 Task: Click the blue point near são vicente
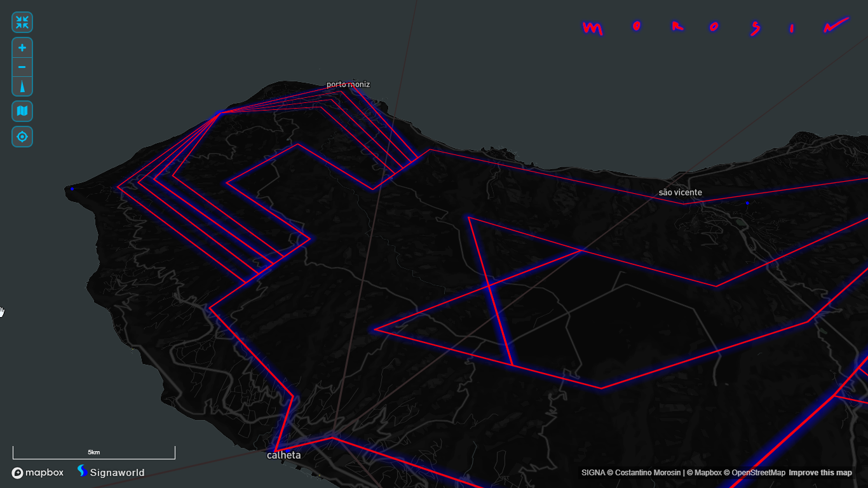(x=747, y=203)
